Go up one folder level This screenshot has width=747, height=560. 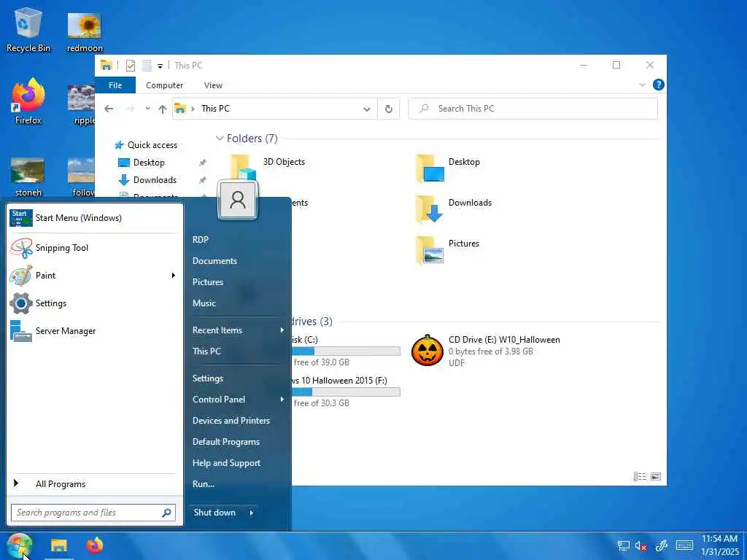pyautogui.click(x=162, y=109)
